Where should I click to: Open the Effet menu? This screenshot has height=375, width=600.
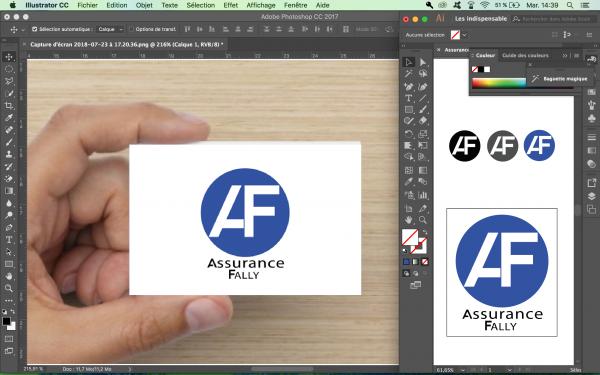tap(230, 5)
